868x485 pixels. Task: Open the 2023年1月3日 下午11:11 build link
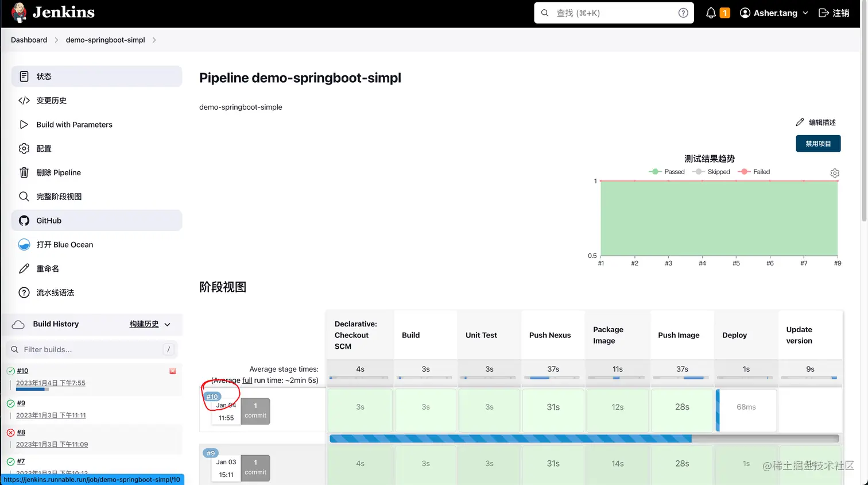(x=51, y=415)
